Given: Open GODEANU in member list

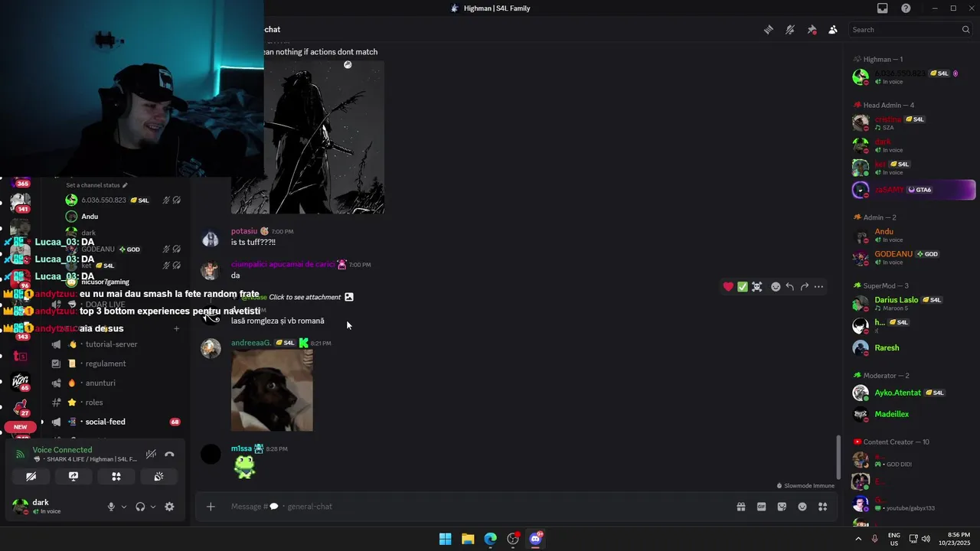Looking at the screenshot, I should pyautogui.click(x=893, y=254).
